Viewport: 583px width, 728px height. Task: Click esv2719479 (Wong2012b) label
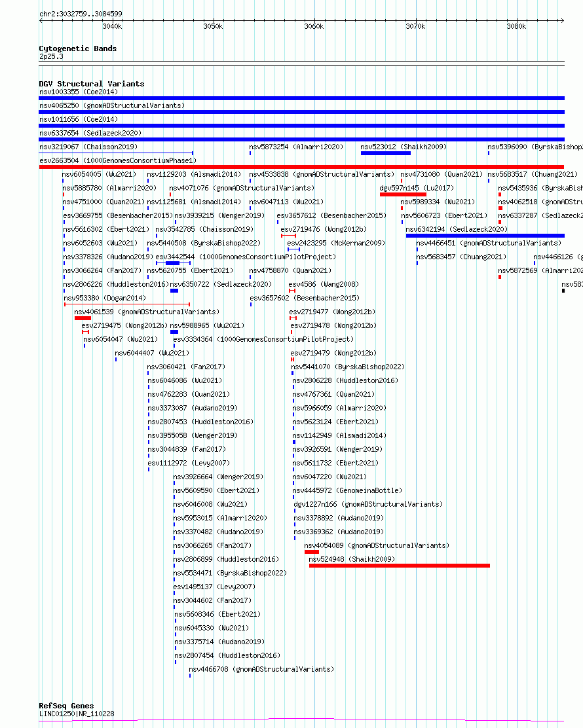pyautogui.click(x=333, y=354)
